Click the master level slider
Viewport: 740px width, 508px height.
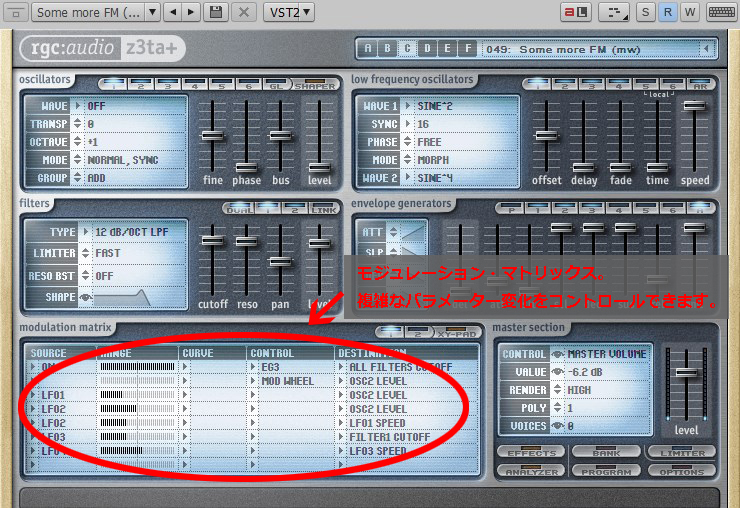(x=687, y=373)
